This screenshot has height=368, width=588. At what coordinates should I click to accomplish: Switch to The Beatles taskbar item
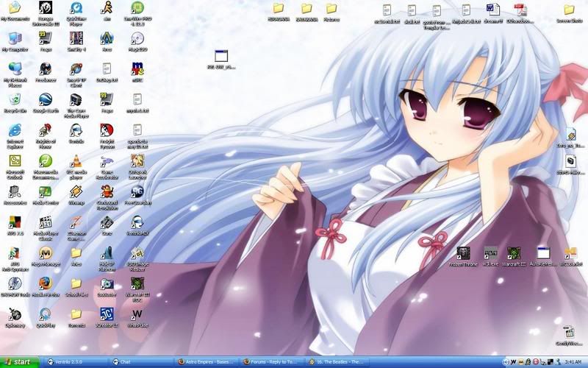[x=340, y=362]
